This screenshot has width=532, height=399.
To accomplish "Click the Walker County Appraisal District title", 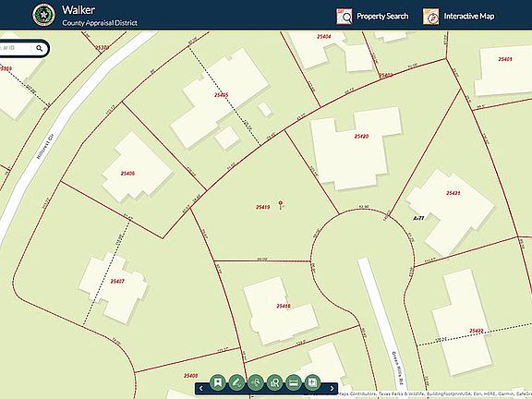I will point(100,16).
